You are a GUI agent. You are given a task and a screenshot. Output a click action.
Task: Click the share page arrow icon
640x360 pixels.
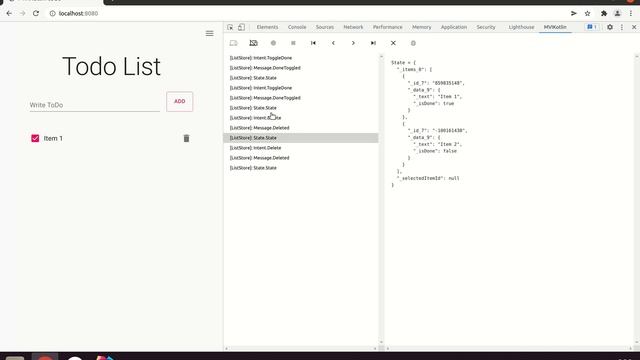pos(573,13)
